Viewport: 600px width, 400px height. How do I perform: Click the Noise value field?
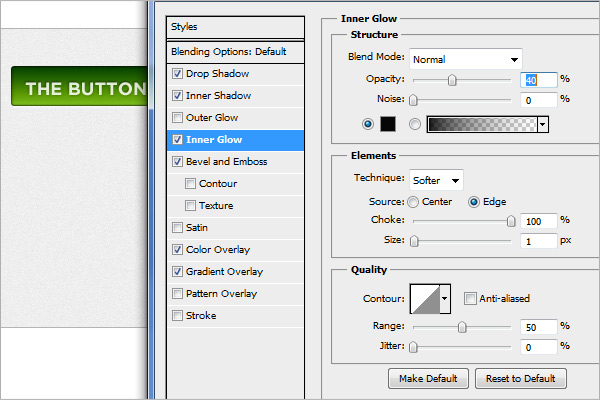click(x=538, y=100)
